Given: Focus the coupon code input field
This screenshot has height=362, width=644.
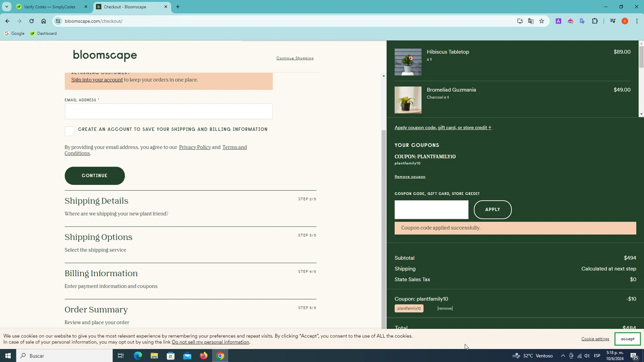Looking at the screenshot, I should (x=431, y=210).
